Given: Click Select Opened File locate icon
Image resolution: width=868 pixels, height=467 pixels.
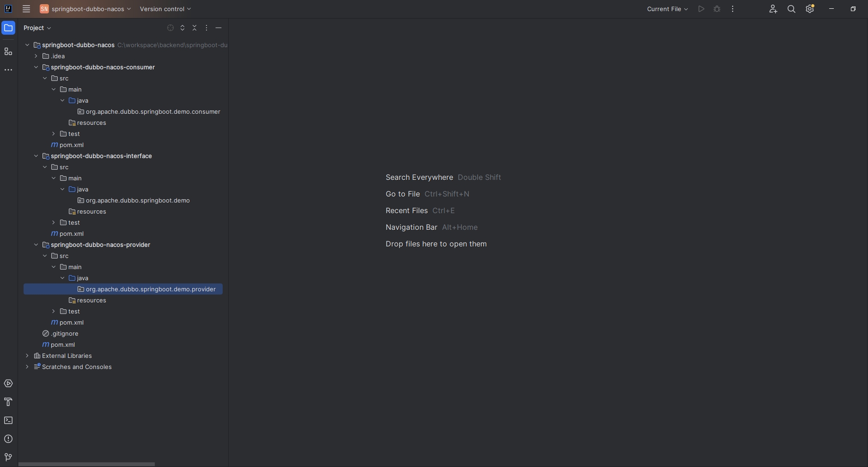Looking at the screenshot, I should [170, 28].
